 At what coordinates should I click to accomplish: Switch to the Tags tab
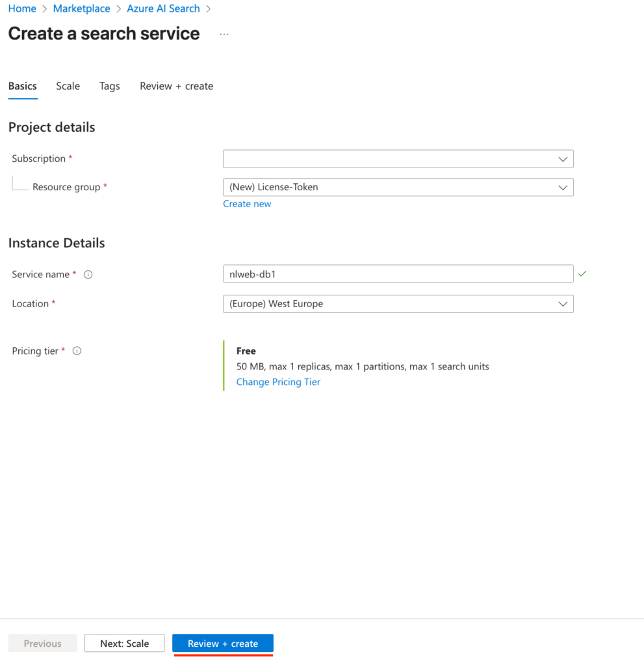[x=110, y=86]
